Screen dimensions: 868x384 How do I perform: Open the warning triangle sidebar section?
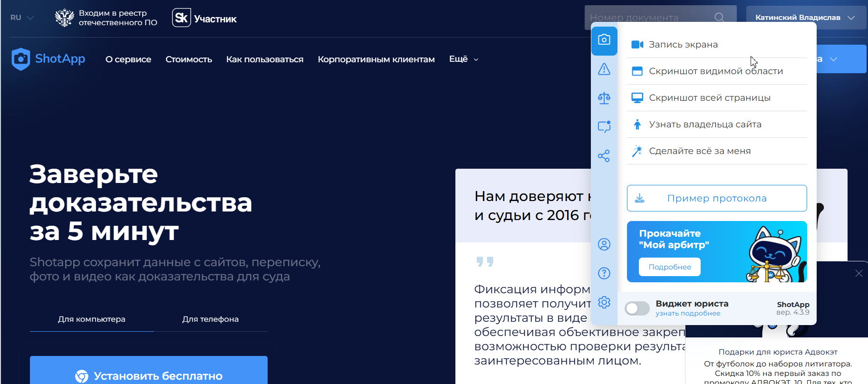coord(604,69)
